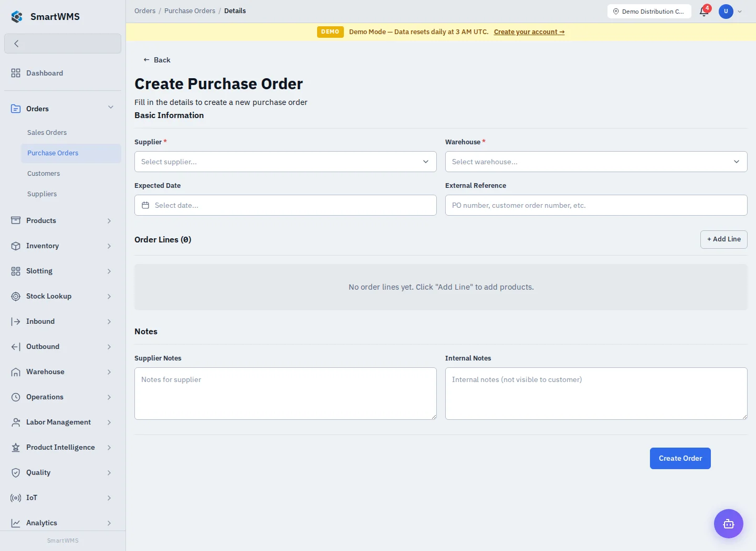The width and height of the screenshot is (756, 551).
Task: Expand the Warehouse menu chevron
Action: [109, 372]
